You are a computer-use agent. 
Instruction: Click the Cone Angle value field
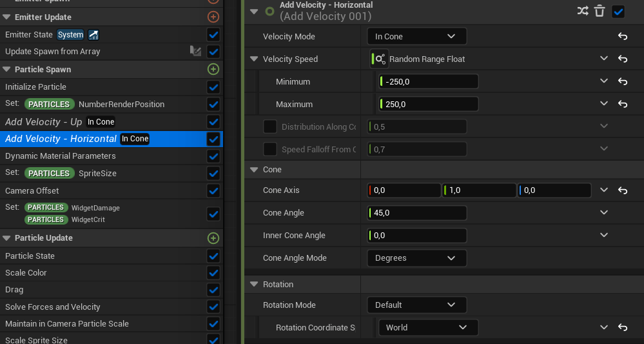click(x=418, y=213)
